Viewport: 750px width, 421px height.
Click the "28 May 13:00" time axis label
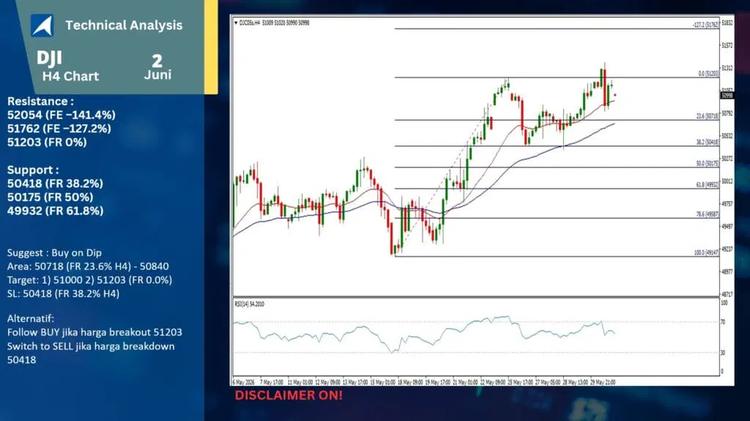tap(575, 382)
